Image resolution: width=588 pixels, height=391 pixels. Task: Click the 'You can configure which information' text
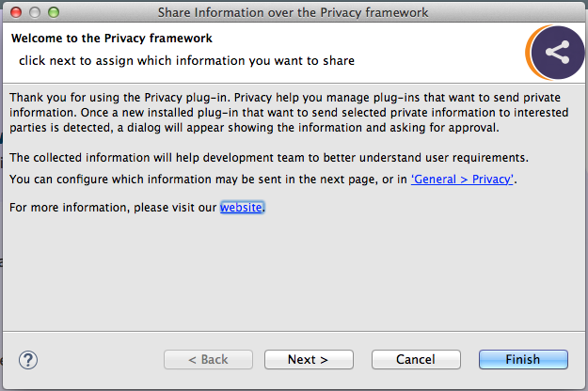click(x=208, y=180)
